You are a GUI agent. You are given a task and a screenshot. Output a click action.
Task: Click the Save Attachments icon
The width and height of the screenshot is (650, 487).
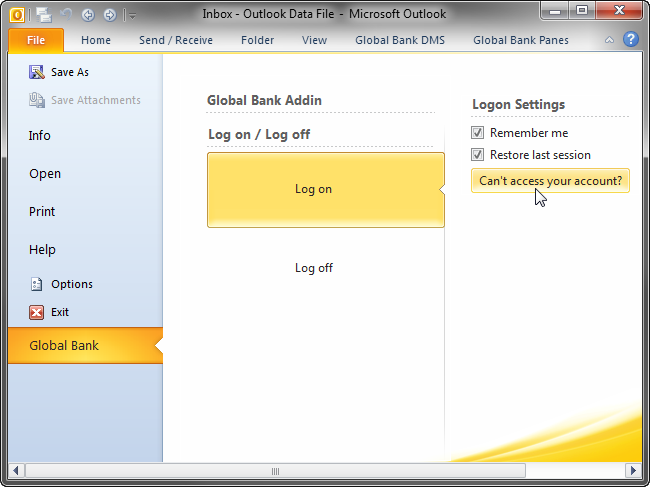click(36, 100)
